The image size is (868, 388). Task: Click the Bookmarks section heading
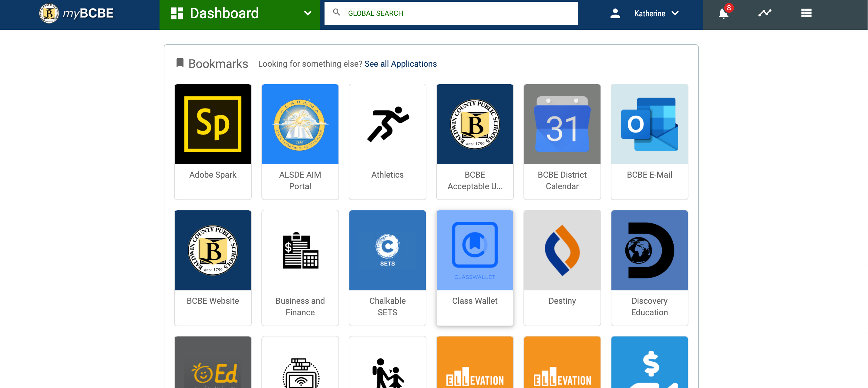click(218, 64)
